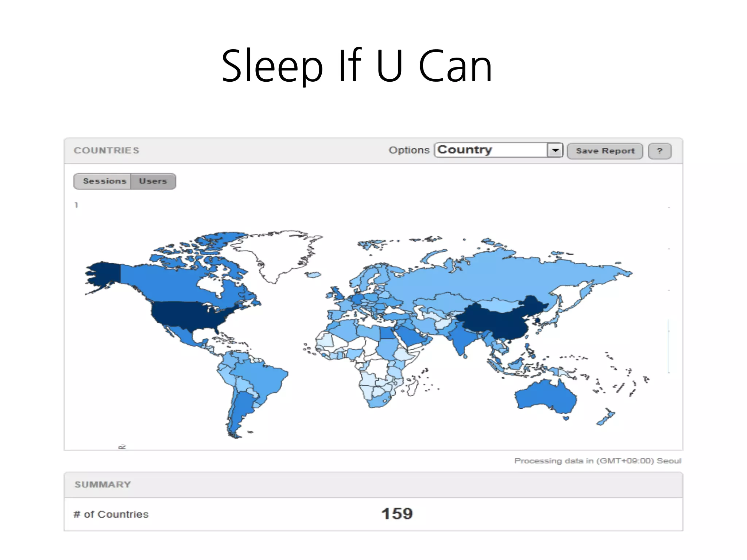
Task: Open the Country options combo box
Action: coord(491,150)
